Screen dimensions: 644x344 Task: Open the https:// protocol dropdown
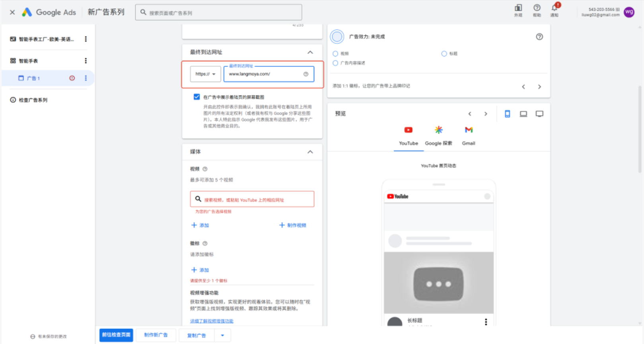click(x=205, y=74)
